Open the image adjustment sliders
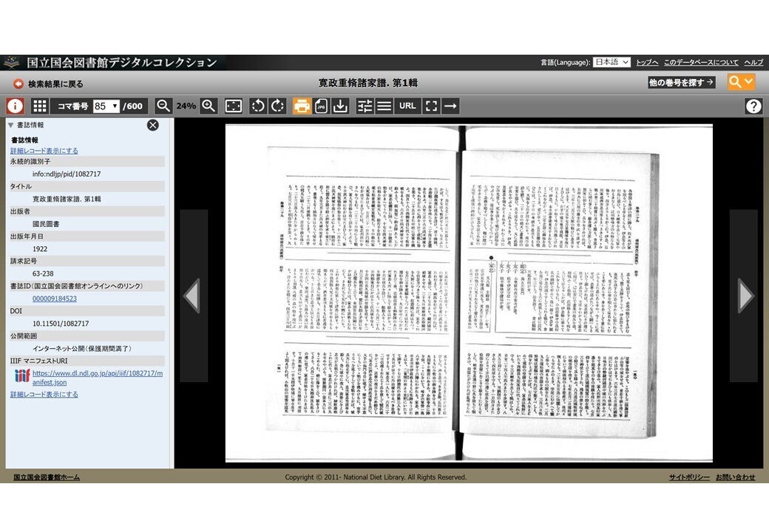 point(365,106)
